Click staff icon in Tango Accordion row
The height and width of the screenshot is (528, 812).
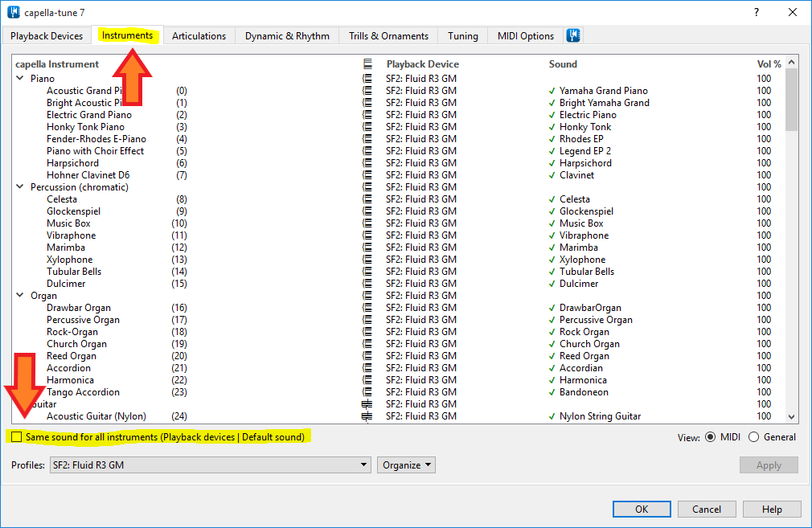click(367, 392)
